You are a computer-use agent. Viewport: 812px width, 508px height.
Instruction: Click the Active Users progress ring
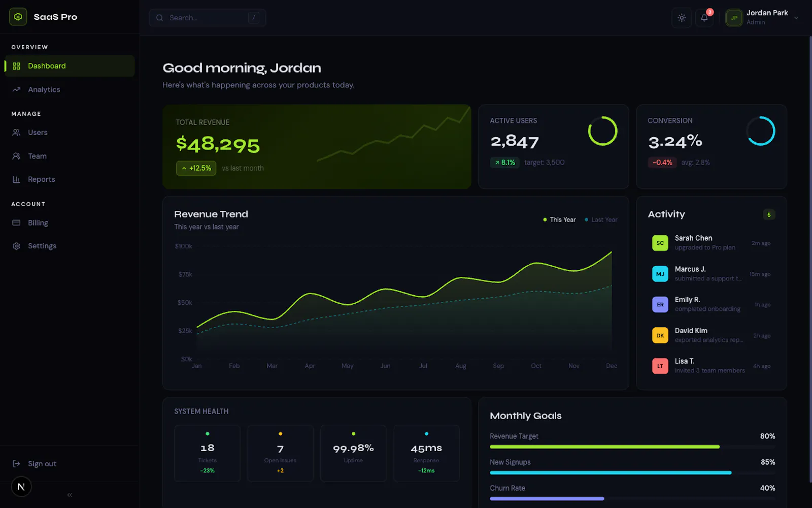[x=602, y=131]
